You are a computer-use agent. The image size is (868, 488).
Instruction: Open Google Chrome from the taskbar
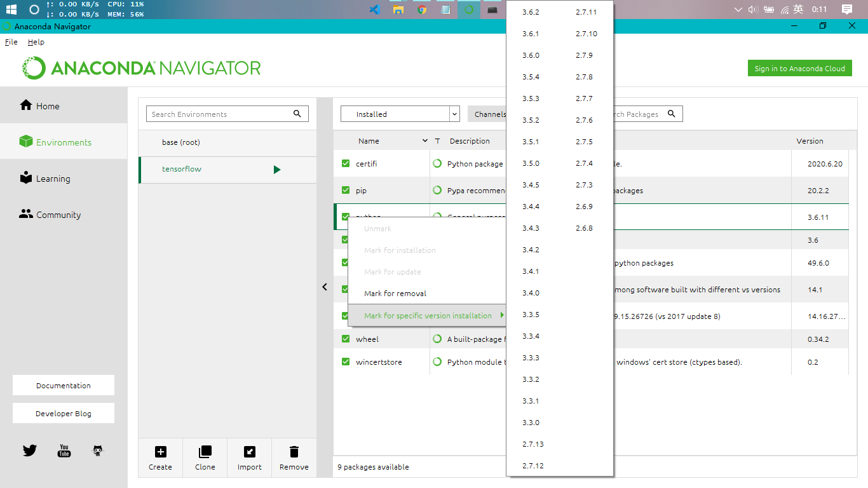point(422,10)
